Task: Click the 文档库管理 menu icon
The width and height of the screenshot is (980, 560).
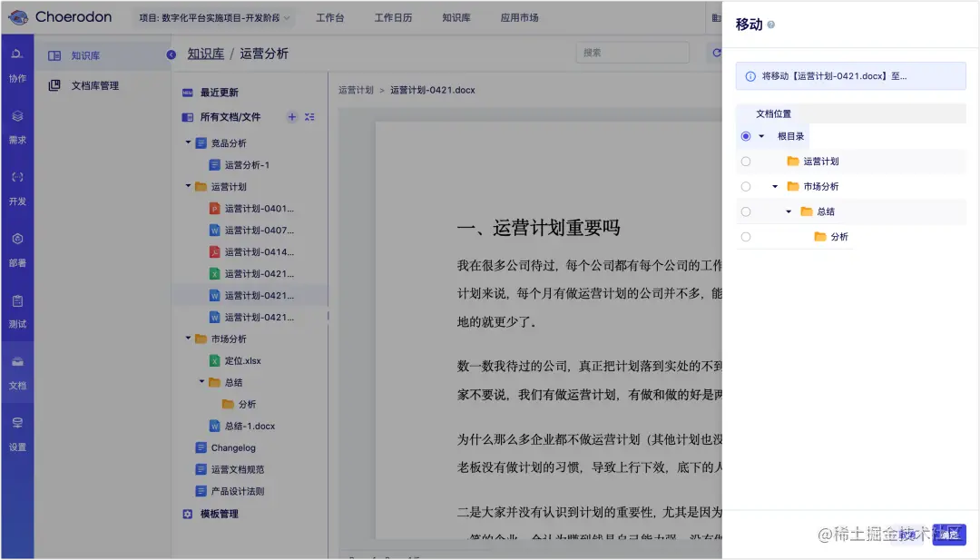Action: (x=54, y=85)
